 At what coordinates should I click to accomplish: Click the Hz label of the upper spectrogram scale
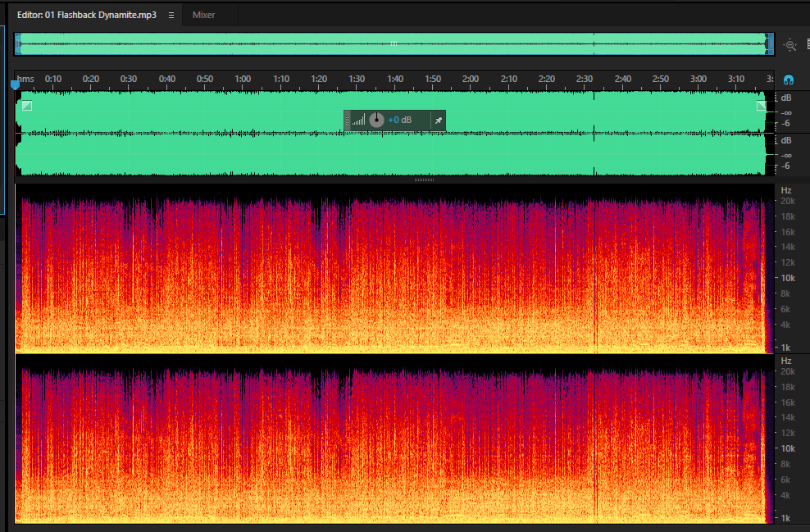(785, 191)
